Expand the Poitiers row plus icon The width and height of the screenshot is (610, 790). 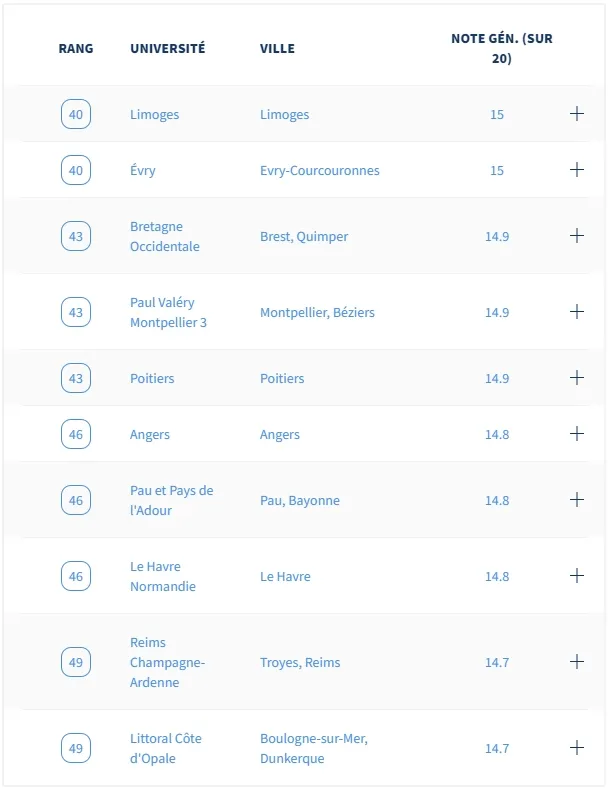pos(577,378)
